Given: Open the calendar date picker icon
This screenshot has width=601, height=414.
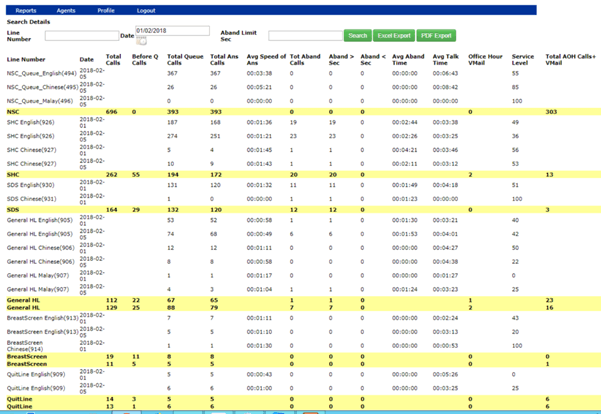Looking at the screenshot, I should [141, 40].
